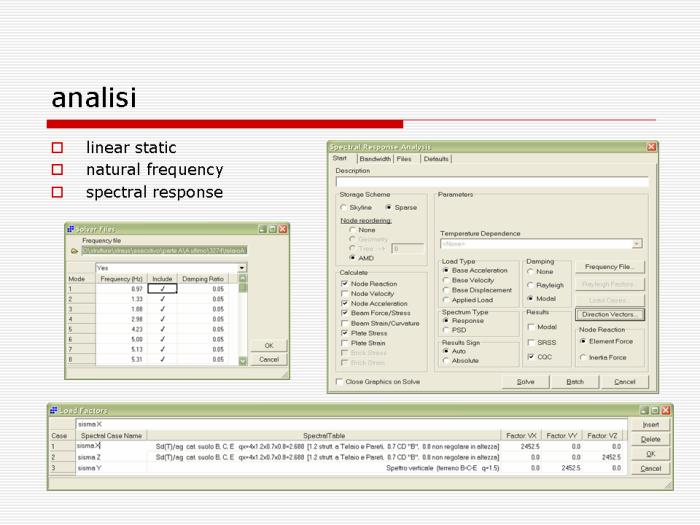The image size is (700, 525).
Task: Maximize the Solver Files window
Action: pyautogui.click(x=271, y=229)
